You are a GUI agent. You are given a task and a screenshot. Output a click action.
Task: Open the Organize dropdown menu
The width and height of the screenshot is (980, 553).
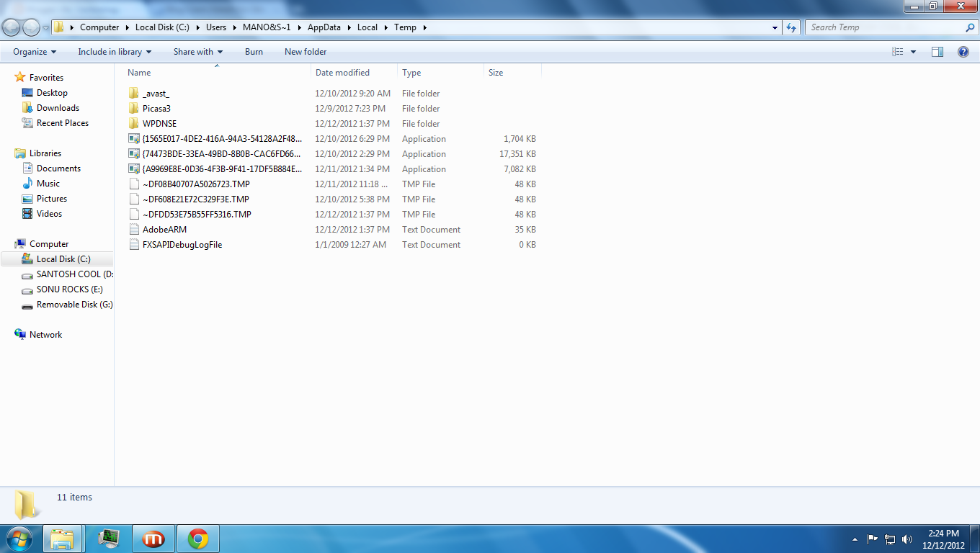pyautogui.click(x=33, y=51)
